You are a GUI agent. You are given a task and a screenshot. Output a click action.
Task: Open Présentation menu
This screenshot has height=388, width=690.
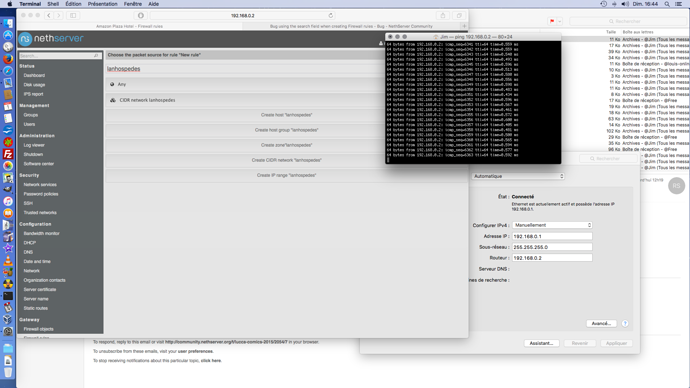[x=103, y=4]
